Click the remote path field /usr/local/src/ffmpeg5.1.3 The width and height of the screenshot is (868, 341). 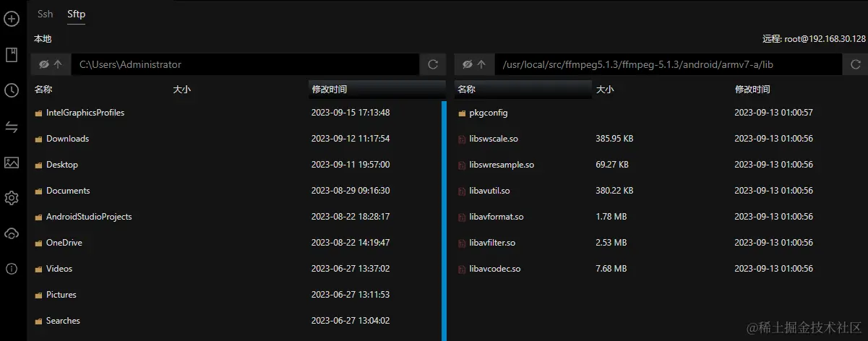tap(668, 64)
